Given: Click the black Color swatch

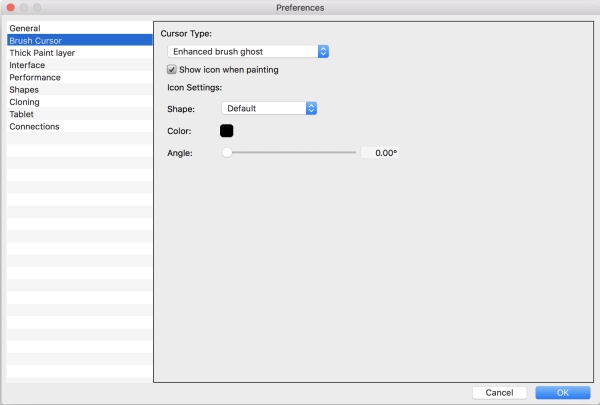Looking at the screenshot, I should pyautogui.click(x=226, y=130).
